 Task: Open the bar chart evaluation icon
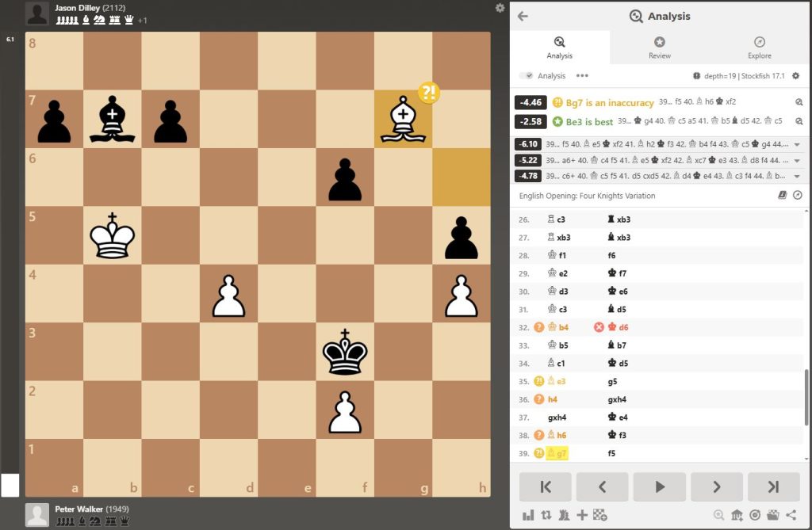click(528, 515)
